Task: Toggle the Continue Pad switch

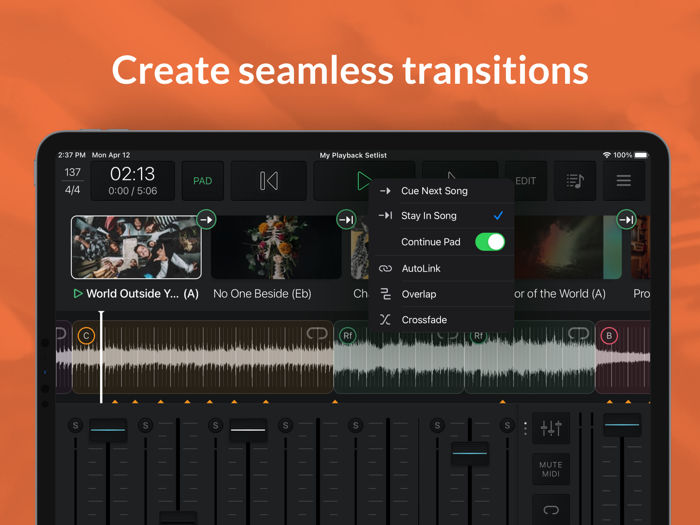Action: [x=490, y=242]
